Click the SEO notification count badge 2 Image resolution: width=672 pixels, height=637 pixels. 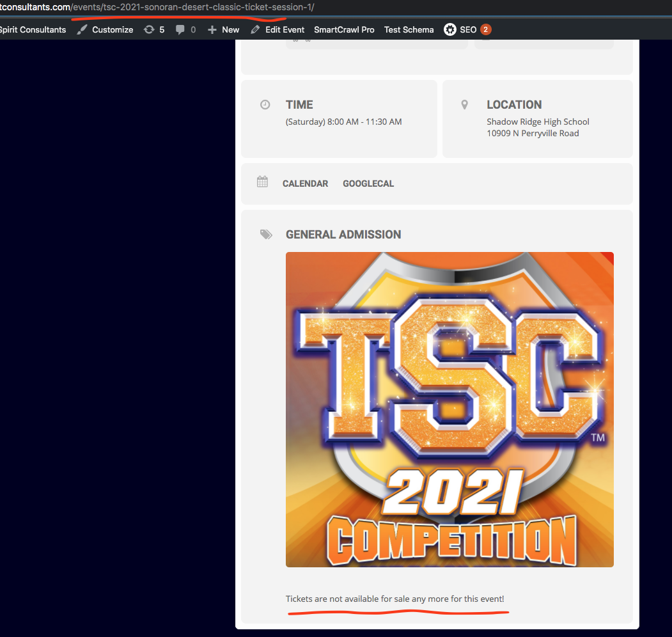click(x=485, y=29)
